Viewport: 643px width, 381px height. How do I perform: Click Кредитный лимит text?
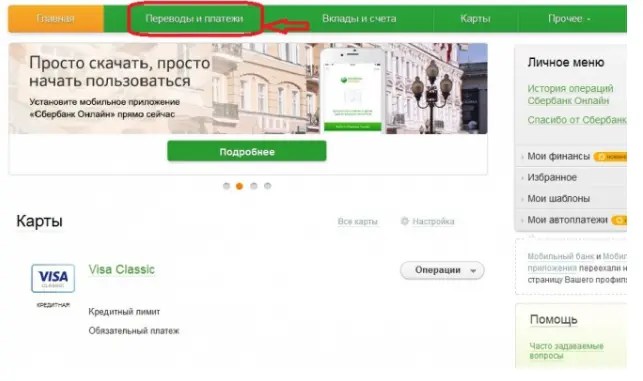pos(124,312)
